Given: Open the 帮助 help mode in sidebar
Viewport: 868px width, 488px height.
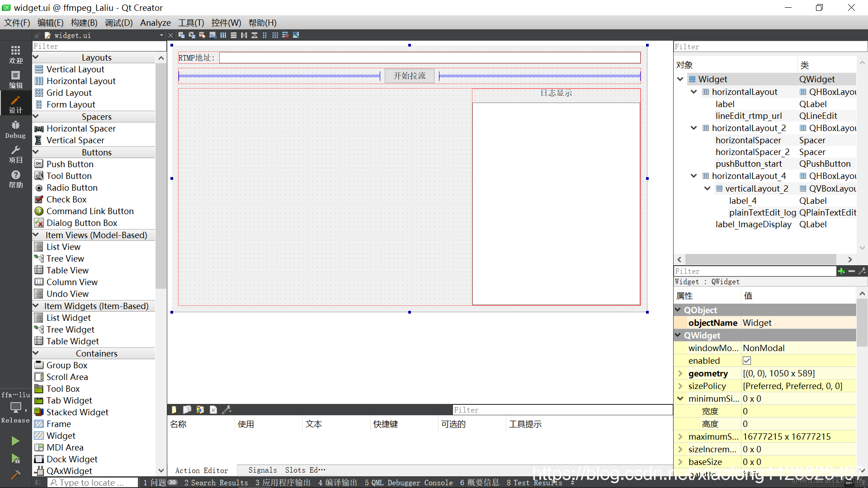Looking at the screenshot, I should click(15, 179).
